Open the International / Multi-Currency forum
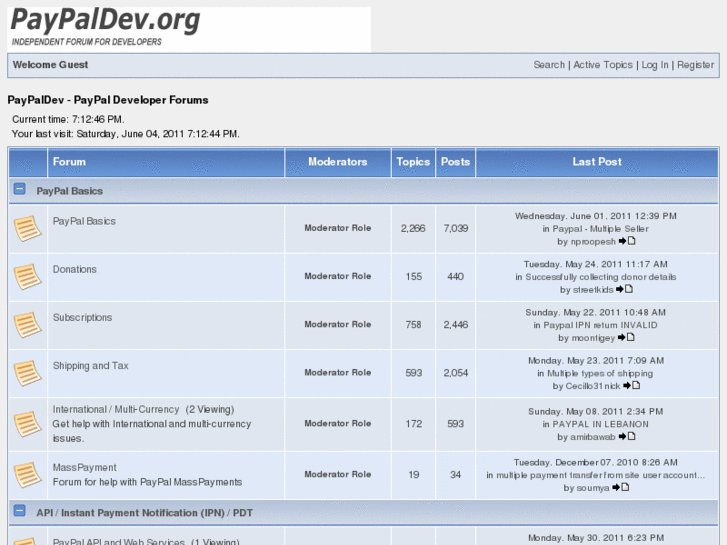This screenshot has width=727, height=545. pos(116,410)
